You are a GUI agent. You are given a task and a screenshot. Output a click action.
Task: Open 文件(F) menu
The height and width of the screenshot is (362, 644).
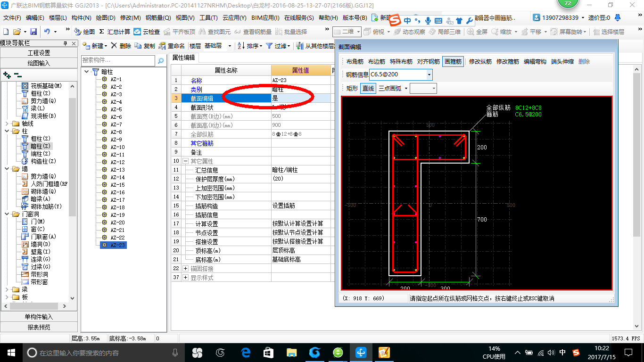(x=12, y=18)
